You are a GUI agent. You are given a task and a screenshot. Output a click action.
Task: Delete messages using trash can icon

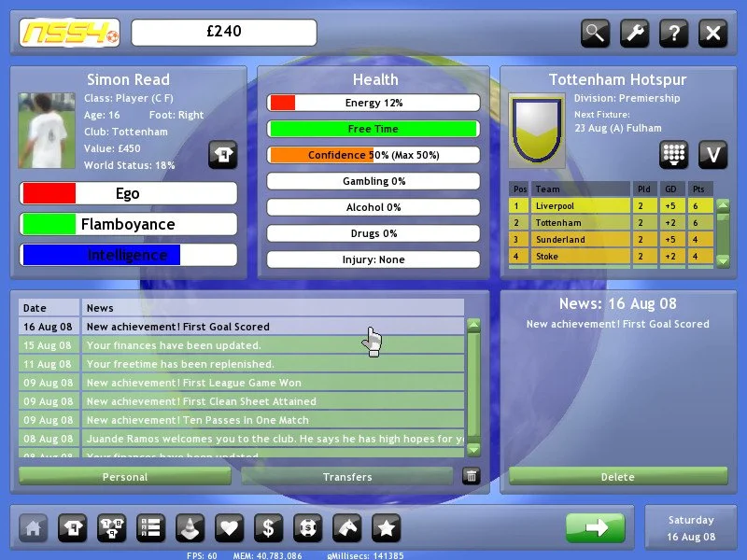point(472,477)
